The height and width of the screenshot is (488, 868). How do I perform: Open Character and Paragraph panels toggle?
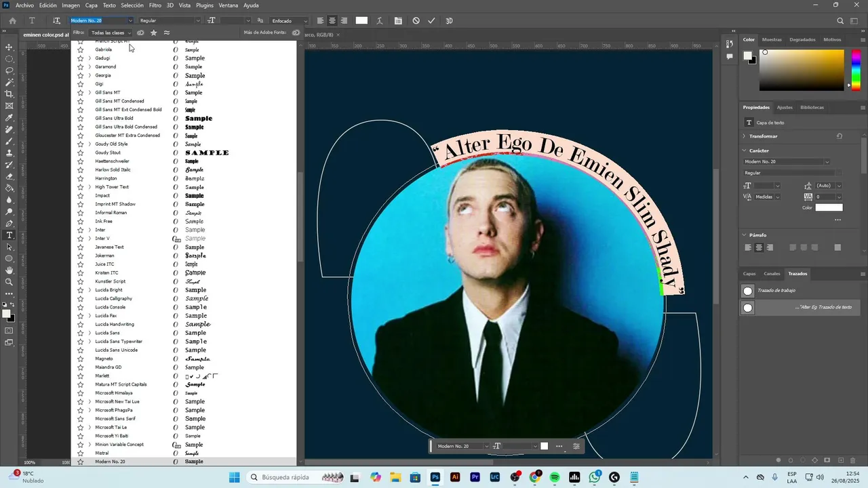(398, 20)
